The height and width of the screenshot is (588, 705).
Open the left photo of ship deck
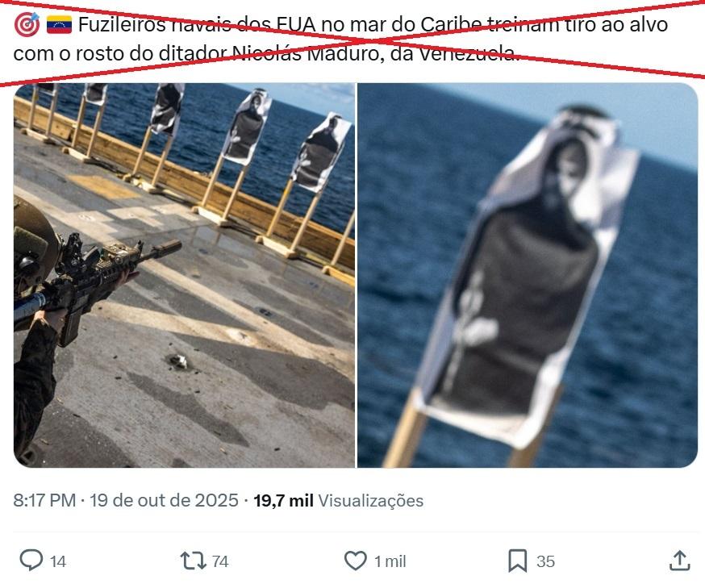185,275
